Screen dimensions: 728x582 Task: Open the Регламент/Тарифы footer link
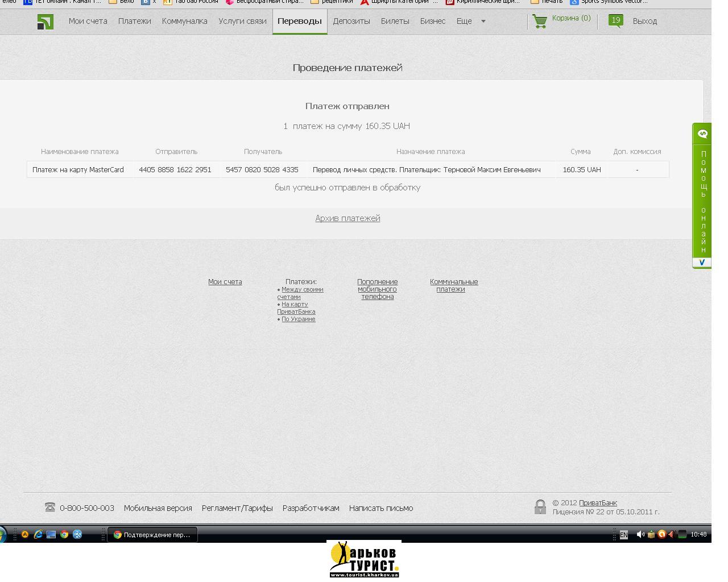237,508
